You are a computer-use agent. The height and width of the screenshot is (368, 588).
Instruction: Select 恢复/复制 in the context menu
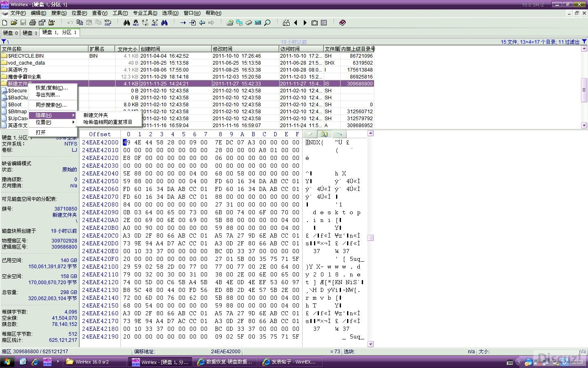click(x=51, y=88)
